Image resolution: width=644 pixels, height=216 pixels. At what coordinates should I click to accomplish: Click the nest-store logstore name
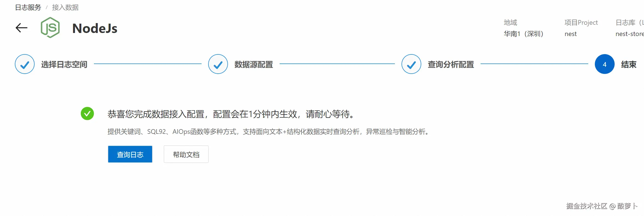point(630,34)
